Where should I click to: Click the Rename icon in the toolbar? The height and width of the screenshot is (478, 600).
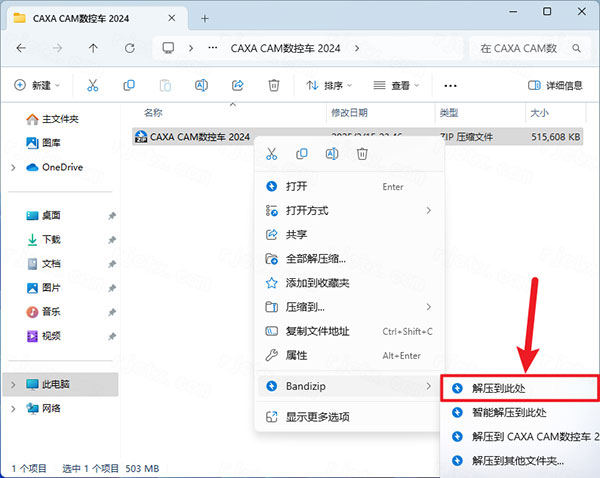[x=201, y=85]
